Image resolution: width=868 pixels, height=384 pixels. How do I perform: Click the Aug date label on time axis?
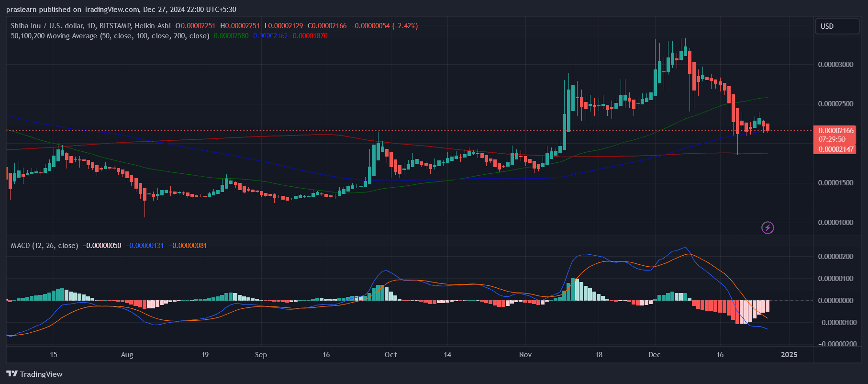point(127,355)
